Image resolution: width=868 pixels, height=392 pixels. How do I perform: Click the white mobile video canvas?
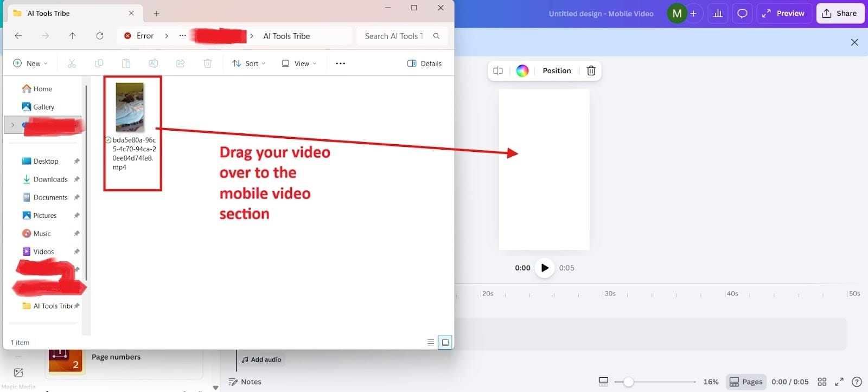click(544, 169)
